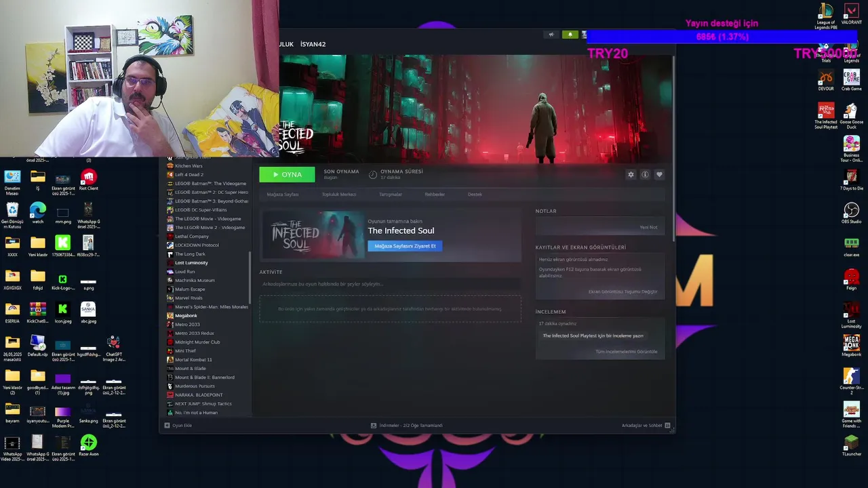Click the League of Legends PBE desktop icon

[826, 16]
